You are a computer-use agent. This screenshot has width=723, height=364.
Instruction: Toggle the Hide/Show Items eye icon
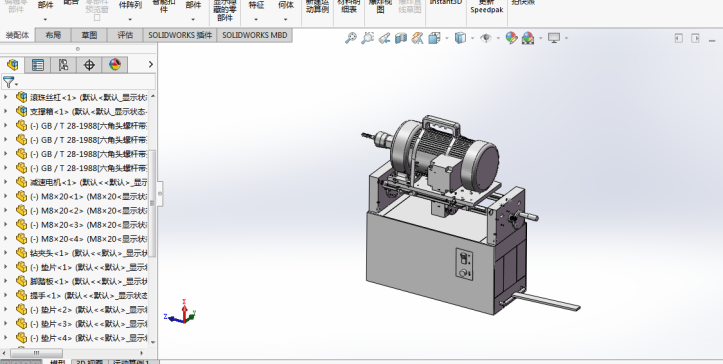(x=486, y=38)
